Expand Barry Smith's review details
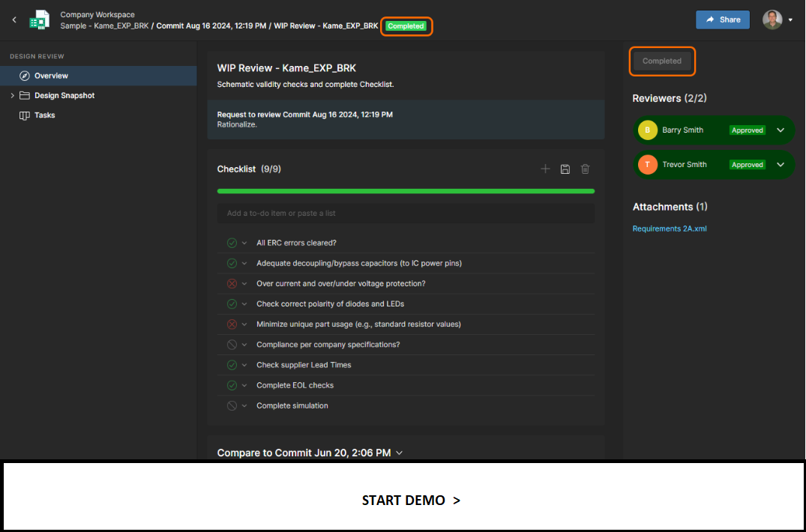 point(781,130)
